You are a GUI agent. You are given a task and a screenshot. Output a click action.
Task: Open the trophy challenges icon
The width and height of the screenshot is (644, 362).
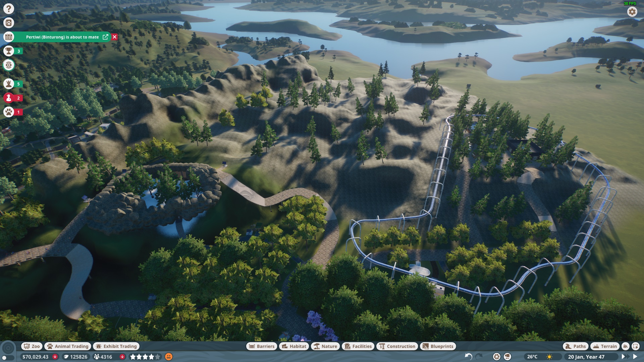[9, 51]
